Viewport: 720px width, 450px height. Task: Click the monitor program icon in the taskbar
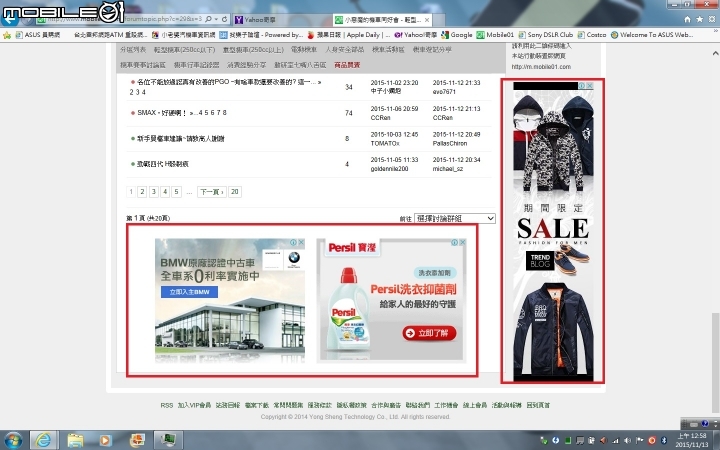pyautogui.click(x=168, y=440)
